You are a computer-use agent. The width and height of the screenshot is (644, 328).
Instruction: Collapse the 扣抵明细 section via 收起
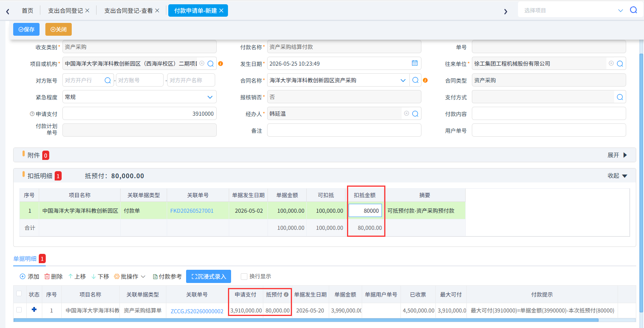(x=617, y=176)
